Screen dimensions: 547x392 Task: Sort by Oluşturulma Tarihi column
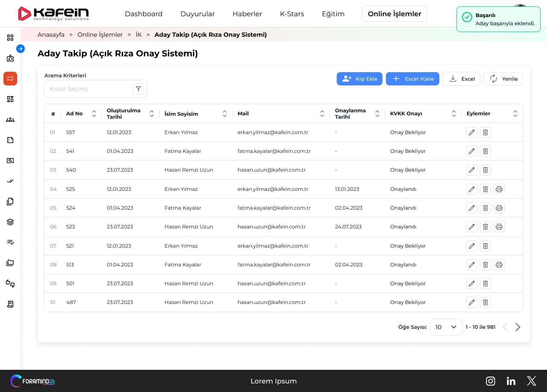(x=152, y=114)
